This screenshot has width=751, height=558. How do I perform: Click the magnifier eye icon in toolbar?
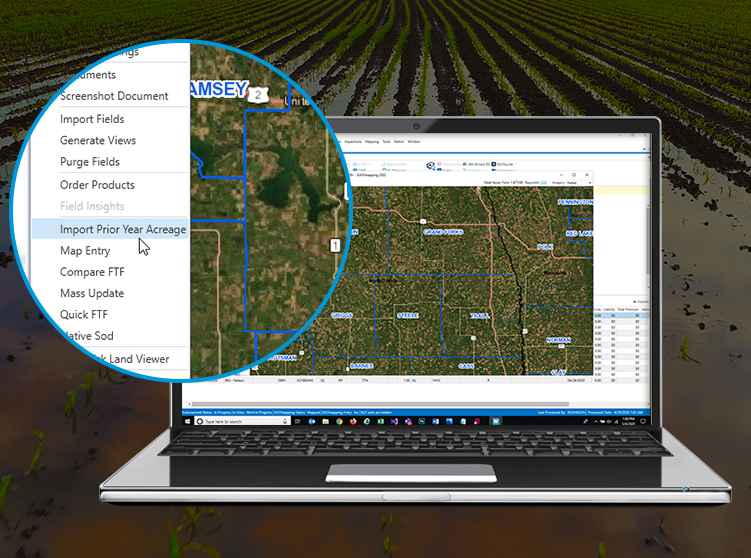click(x=430, y=165)
